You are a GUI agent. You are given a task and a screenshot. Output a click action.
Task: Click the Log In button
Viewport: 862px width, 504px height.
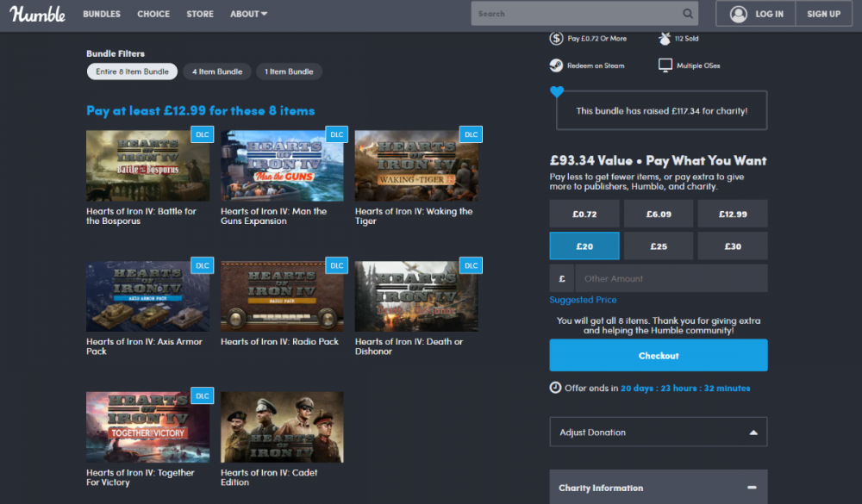pos(756,14)
